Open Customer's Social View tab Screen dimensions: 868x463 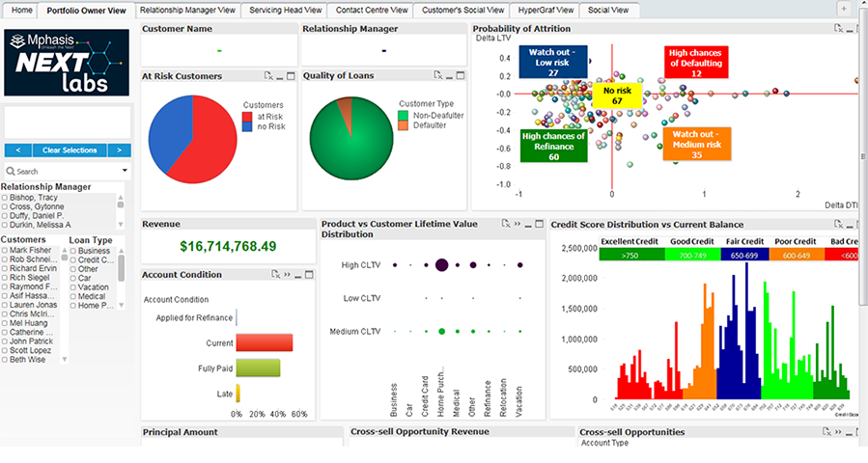462,10
